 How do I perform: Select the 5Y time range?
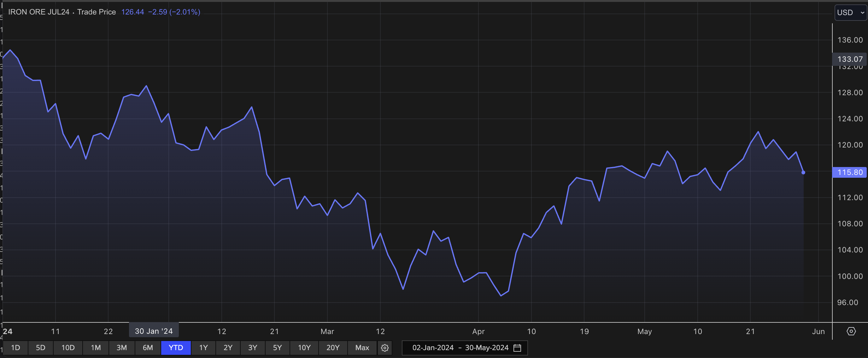[x=277, y=348]
